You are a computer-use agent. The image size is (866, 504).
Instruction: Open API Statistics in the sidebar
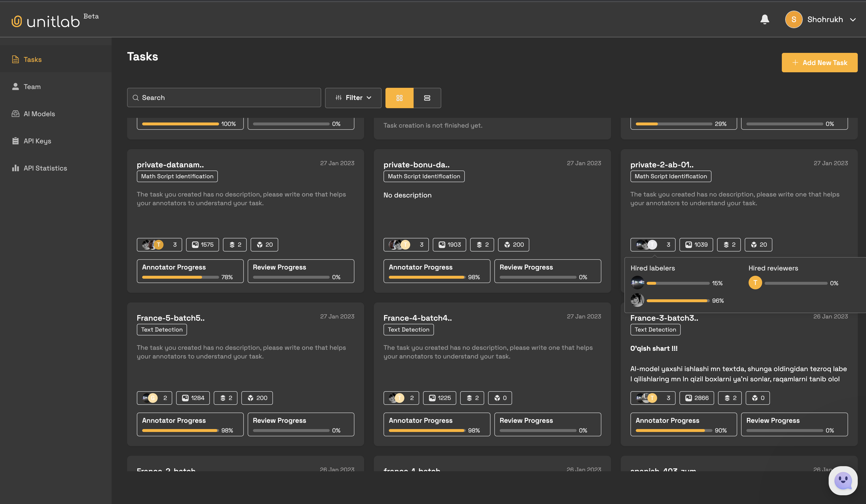56,168
